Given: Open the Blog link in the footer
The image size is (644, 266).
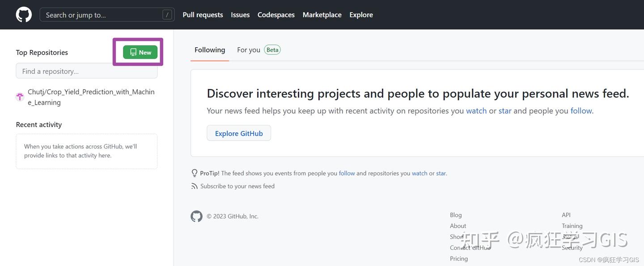Looking at the screenshot, I should tap(456, 215).
